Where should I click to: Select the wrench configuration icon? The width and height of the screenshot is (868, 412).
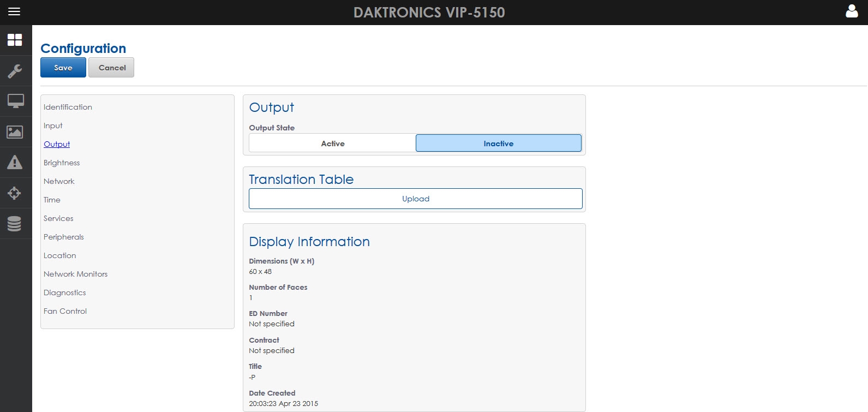click(x=15, y=71)
